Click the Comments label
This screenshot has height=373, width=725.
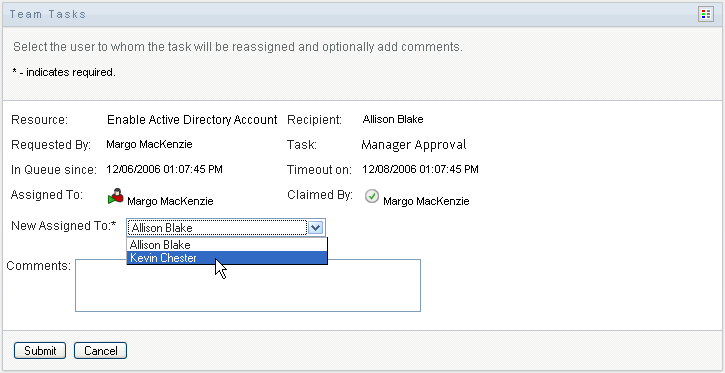(38, 266)
